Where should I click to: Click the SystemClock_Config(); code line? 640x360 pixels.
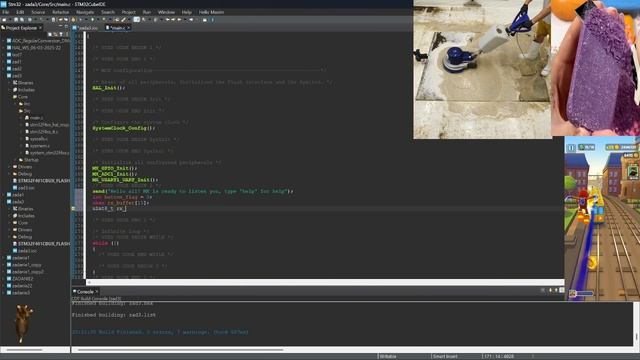pyautogui.click(x=124, y=128)
